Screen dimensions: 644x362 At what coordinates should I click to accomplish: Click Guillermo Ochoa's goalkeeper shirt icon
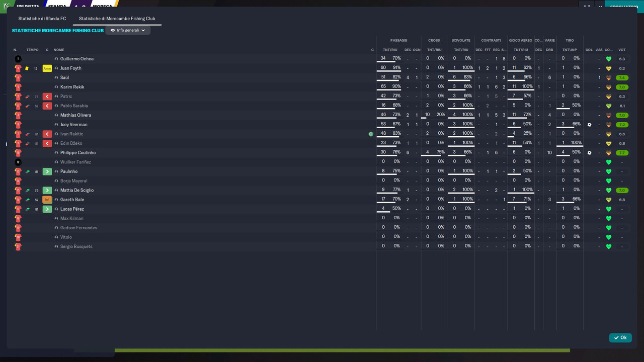[x=18, y=59]
